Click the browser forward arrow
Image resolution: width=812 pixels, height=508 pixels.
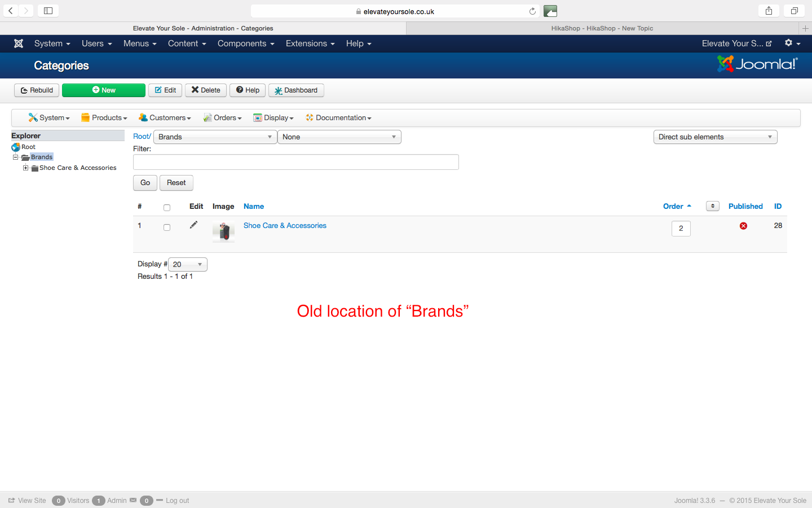[x=26, y=11]
